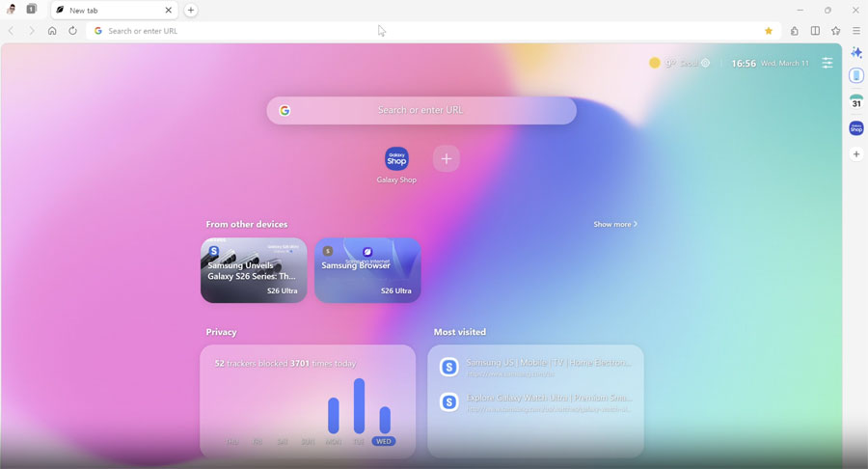Open Galaxy Shop from the sidebar
868x469 pixels.
tap(856, 128)
